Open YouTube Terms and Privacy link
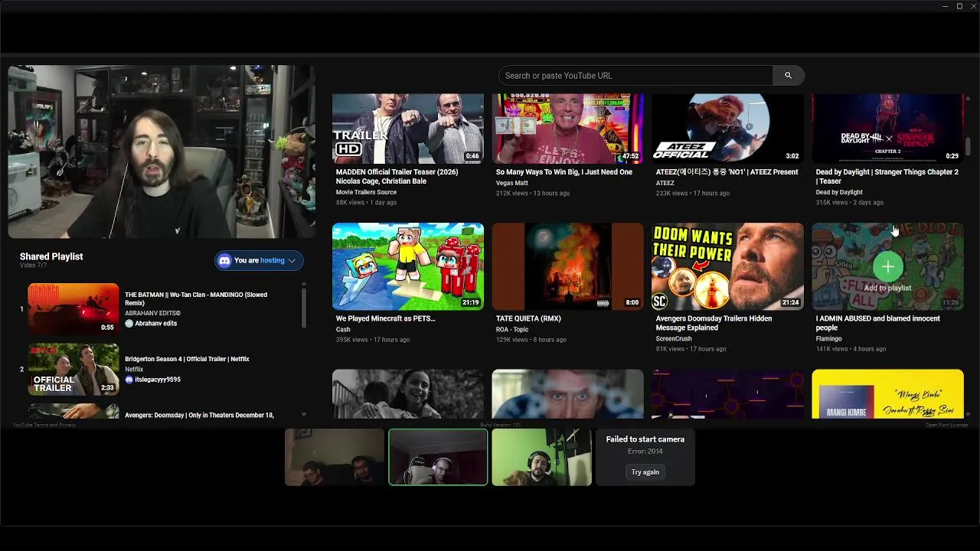The image size is (980, 551). click(x=44, y=425)
